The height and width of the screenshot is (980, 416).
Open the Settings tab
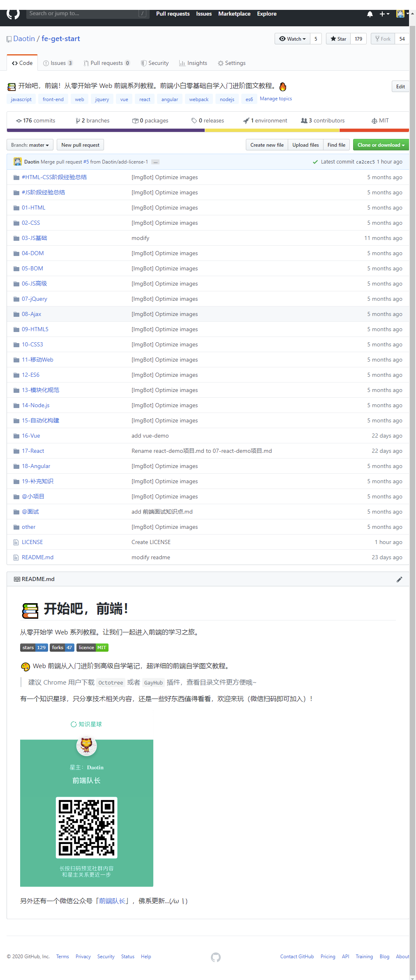click(232, 63)
